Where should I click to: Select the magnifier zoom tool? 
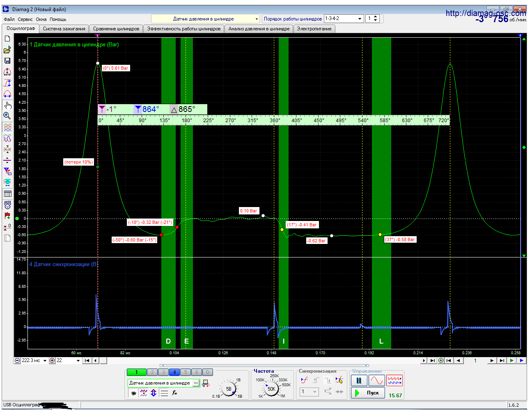tap(7, 116)
